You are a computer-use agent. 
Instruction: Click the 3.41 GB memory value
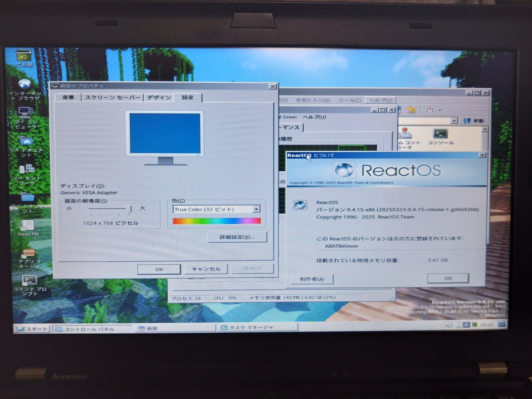pos(437,260)
